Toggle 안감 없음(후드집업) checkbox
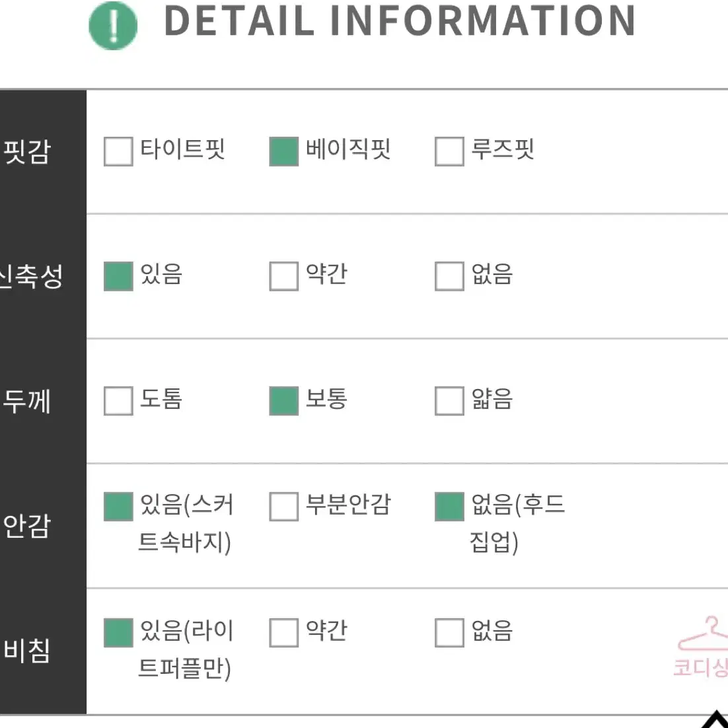 (449, 507)
